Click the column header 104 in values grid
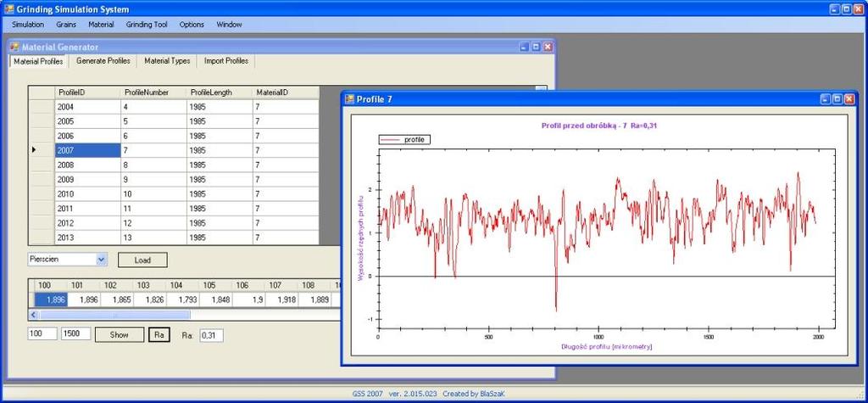The height and width of the screenshot is (403, 868). click(182, 285)
